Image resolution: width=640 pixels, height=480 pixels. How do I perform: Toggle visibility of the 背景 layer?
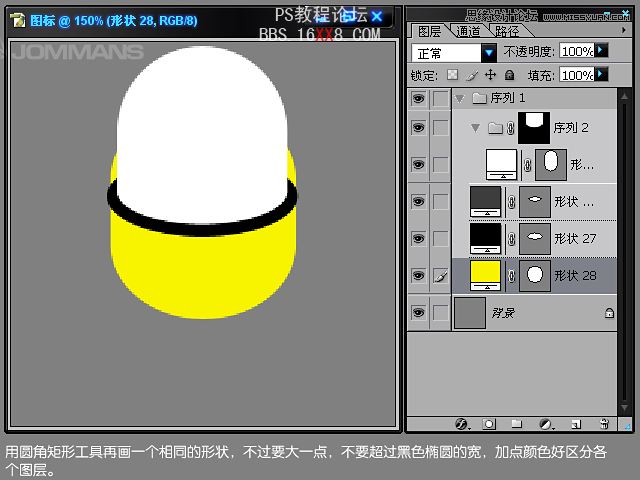pos(418,313)
